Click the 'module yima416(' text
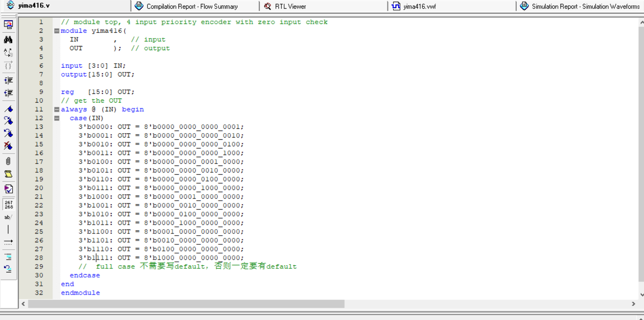The width and height of the screenshot is (644, 320). pyautogui.click(x=94, y=31)
